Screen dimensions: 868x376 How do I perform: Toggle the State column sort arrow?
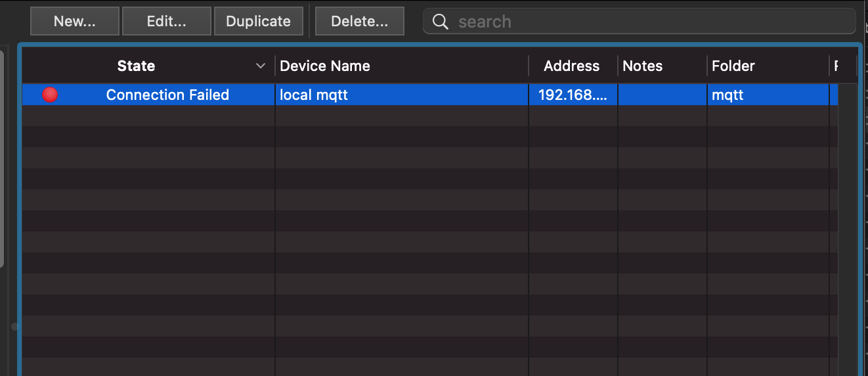[261, 66]
